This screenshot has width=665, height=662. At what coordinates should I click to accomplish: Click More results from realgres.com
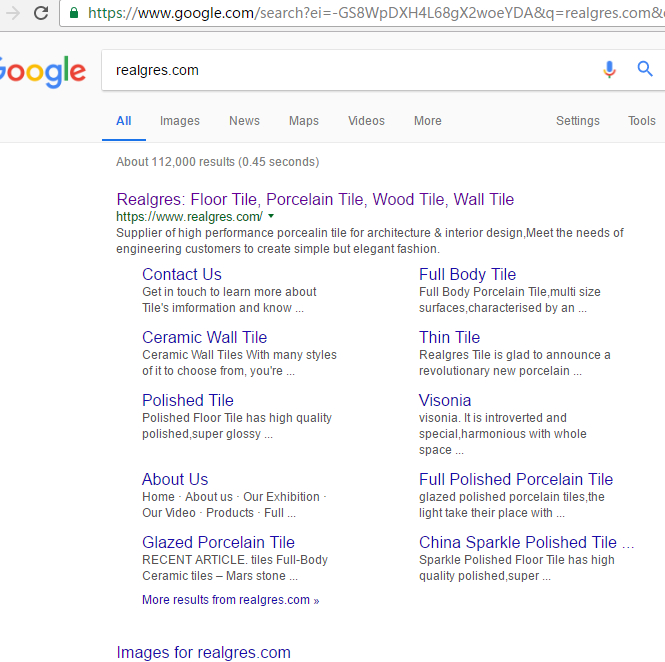[x=230, y=600]
